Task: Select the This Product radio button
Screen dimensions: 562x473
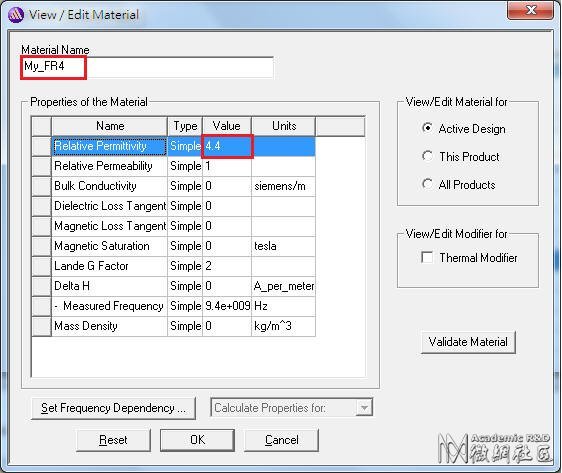Action: click(x=427, y=156)
